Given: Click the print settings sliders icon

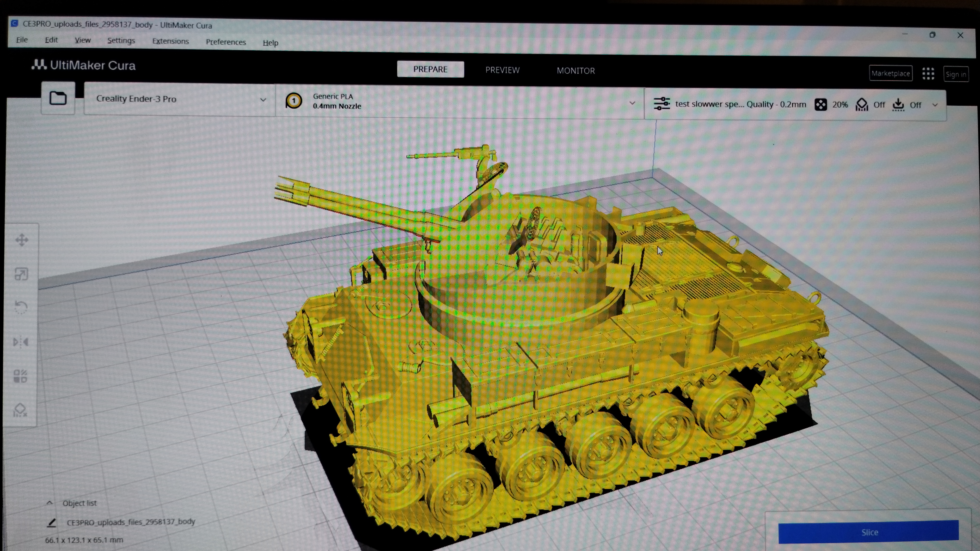Looking at the screenshot, I should tap(661, 103).
